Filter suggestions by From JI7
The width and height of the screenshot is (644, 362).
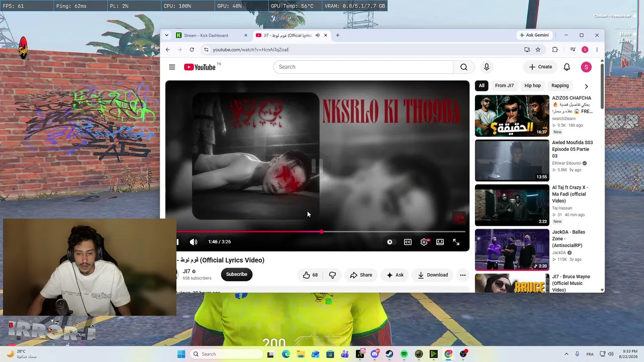tap(504, 85)
